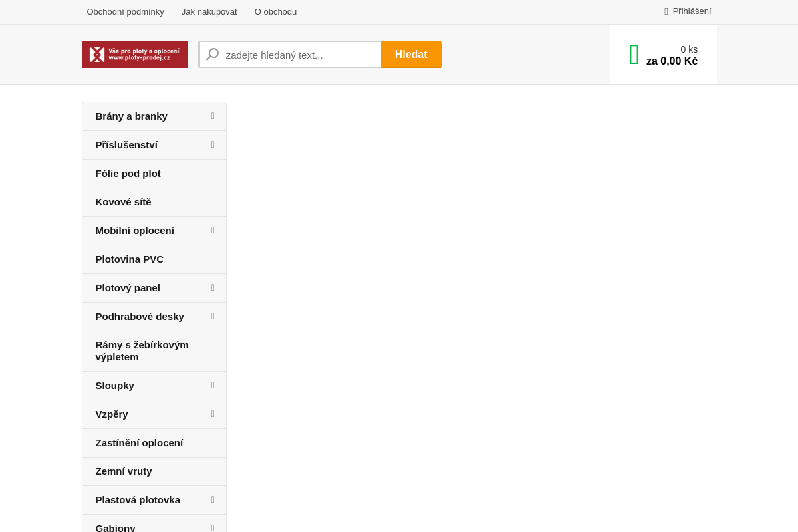Expand Podhrabové desky submenu arrow

tap(213, 317)
